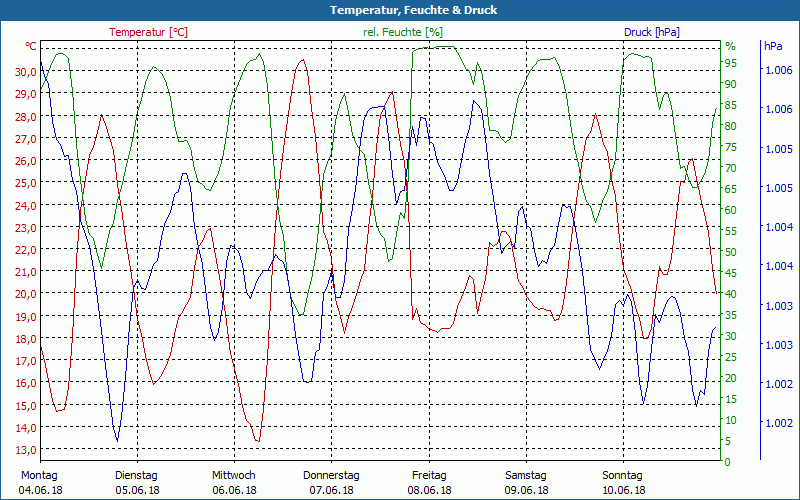Click the 17,0 temperature axis value
The height and width of the screenshot is (500, 800).
pyautogui.click(x=26, y=361)
